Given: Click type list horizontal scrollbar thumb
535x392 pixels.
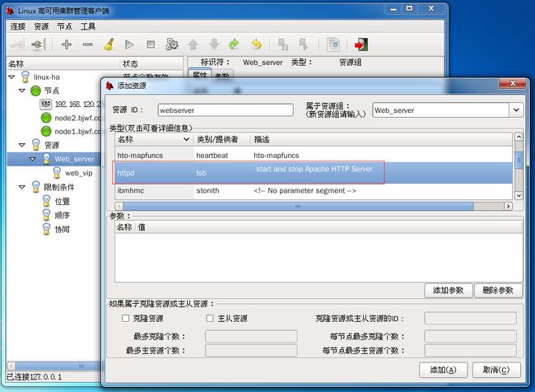Looking at the screenshot, I should click(298, 206).
